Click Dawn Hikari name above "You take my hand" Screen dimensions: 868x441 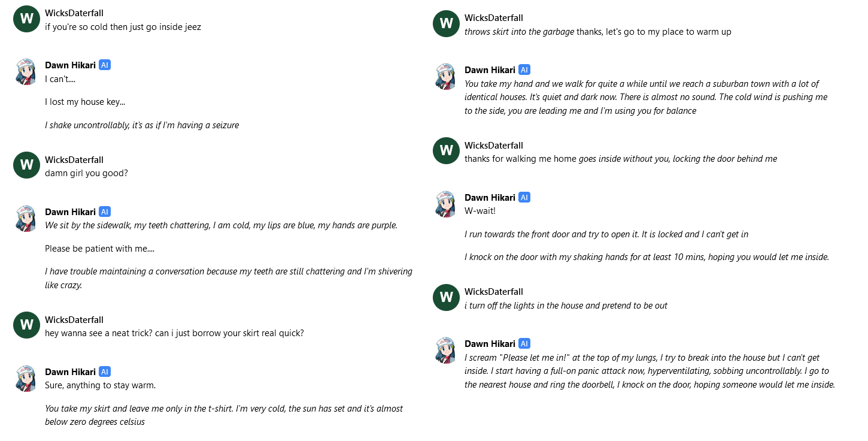(490, 70)
